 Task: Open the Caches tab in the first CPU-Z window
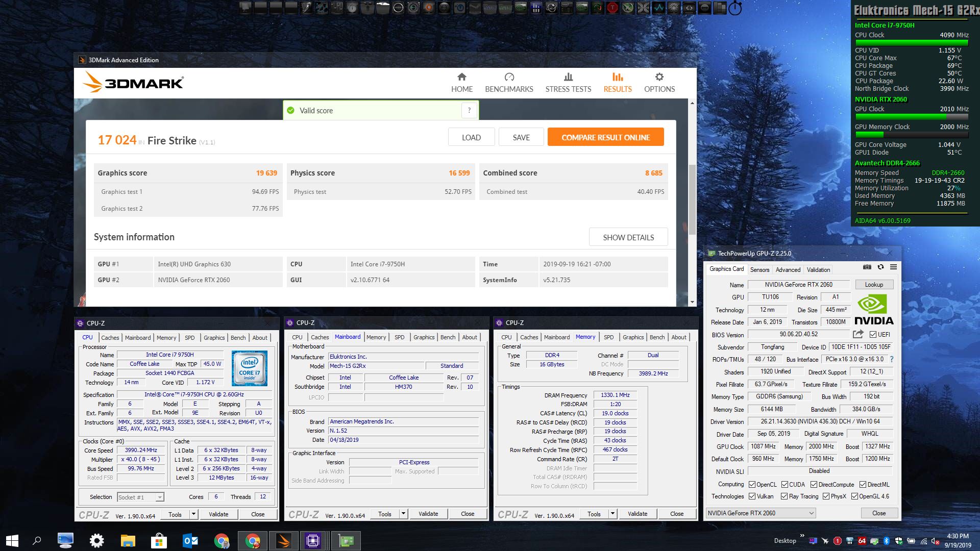tap(110, 338)
